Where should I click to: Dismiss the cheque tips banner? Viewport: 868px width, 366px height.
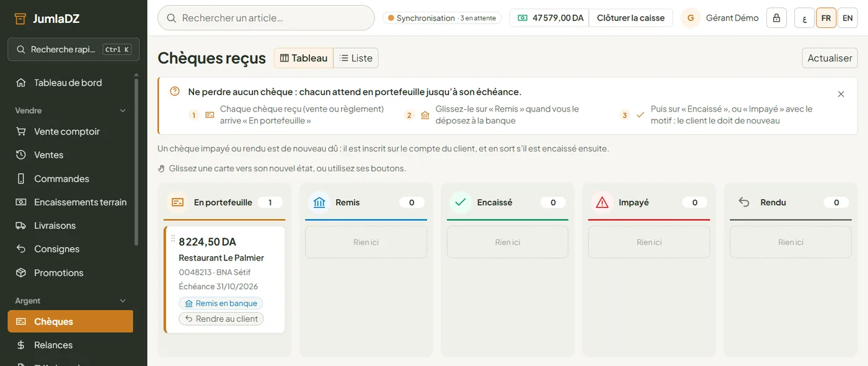(841, 94)
